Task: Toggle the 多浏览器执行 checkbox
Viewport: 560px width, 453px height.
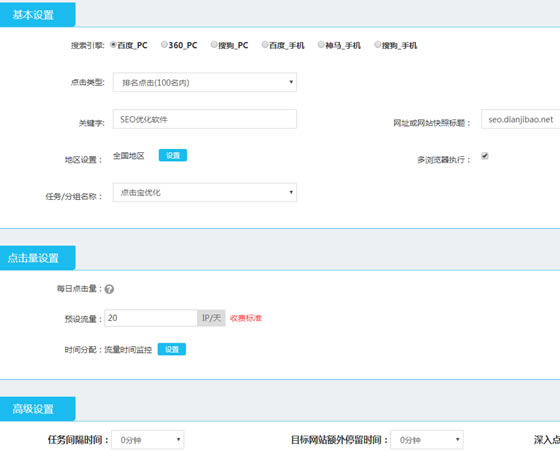Action: tap(485, 156)
